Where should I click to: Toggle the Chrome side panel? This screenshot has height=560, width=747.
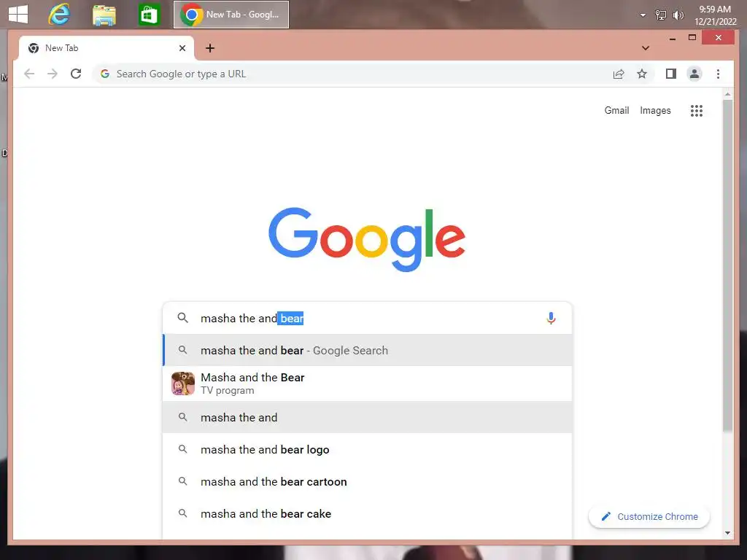(x=671, y=74)
